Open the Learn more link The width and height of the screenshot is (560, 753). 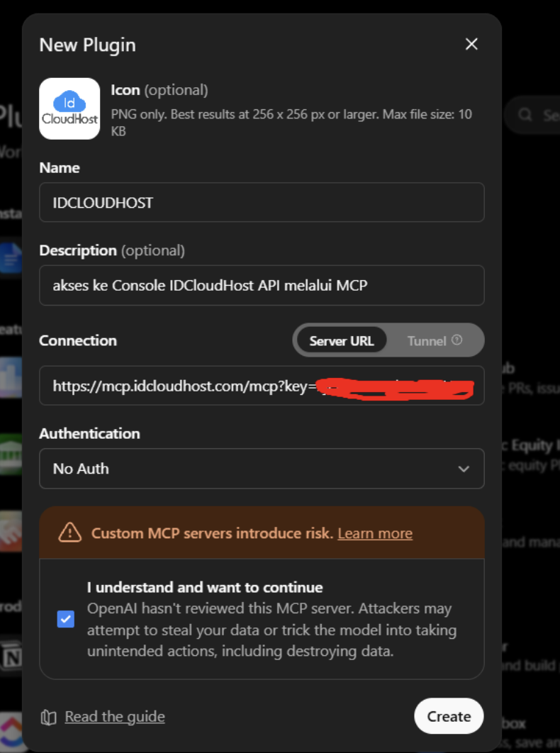(x=375, y=533)
